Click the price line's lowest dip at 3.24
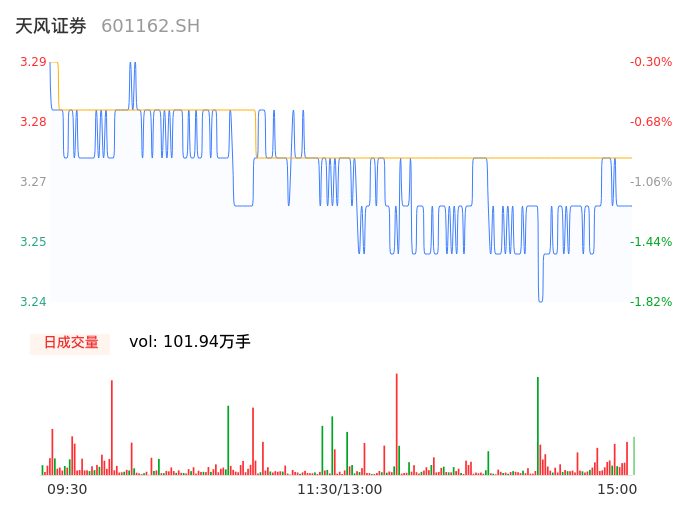 pyautogui.click(x=541, y=300)
